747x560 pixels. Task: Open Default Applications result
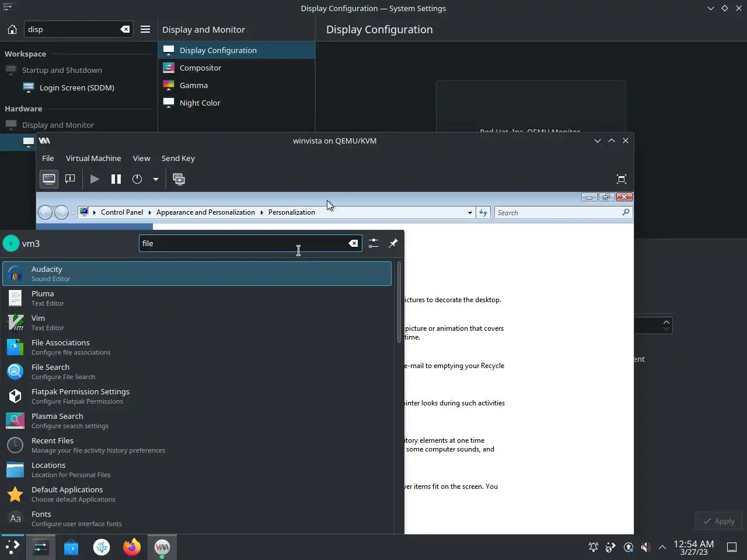(197, 494)
